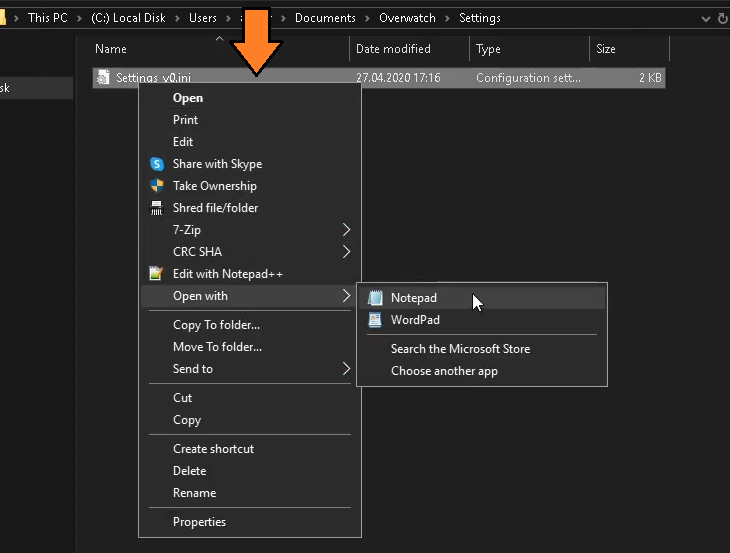Image resolution: width=730 pixels, height=553 pixels.
Task: Click the Skype icon in context menu
Action: 157,164
